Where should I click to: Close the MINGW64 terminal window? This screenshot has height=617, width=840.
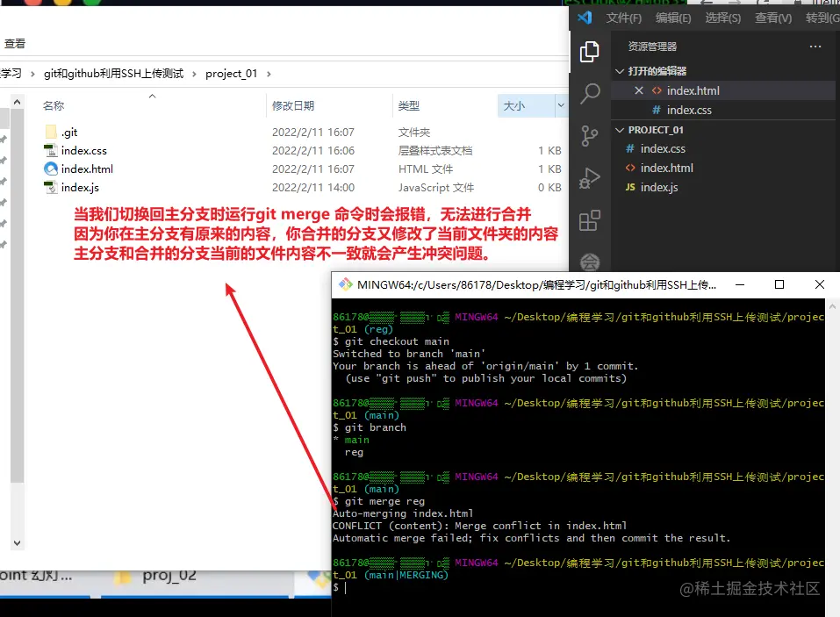click(820, 284)
